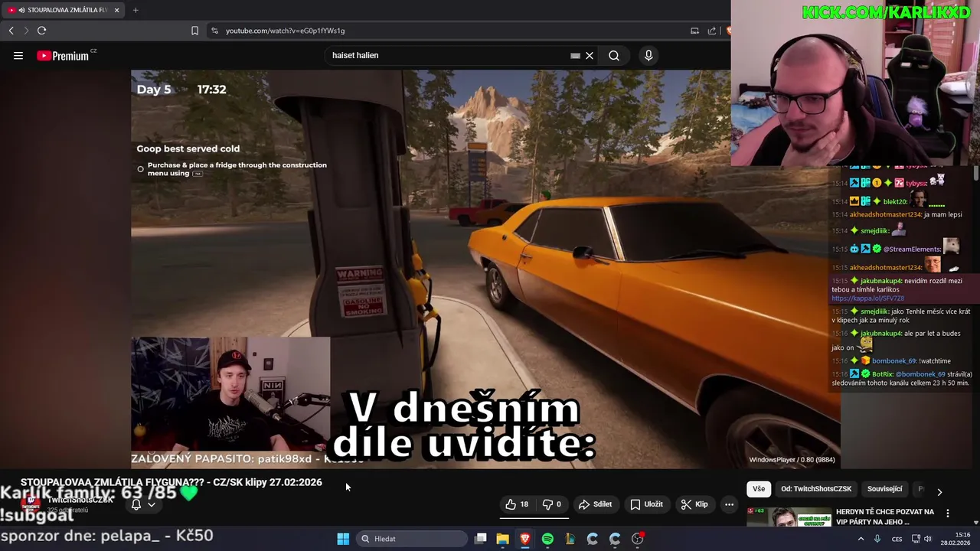Open the on-screen keyboard icon in search box
Viewport: 980px width, 551px height.
575,55
